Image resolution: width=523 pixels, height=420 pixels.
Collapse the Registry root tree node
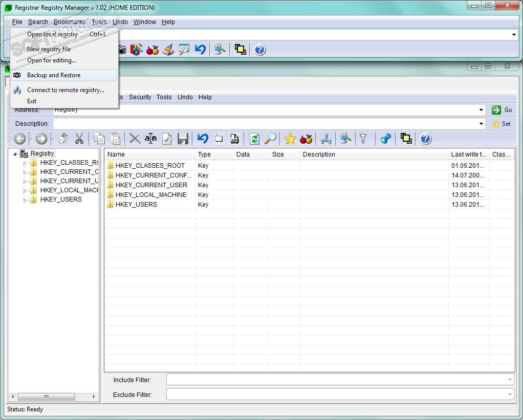coord(15,154)
